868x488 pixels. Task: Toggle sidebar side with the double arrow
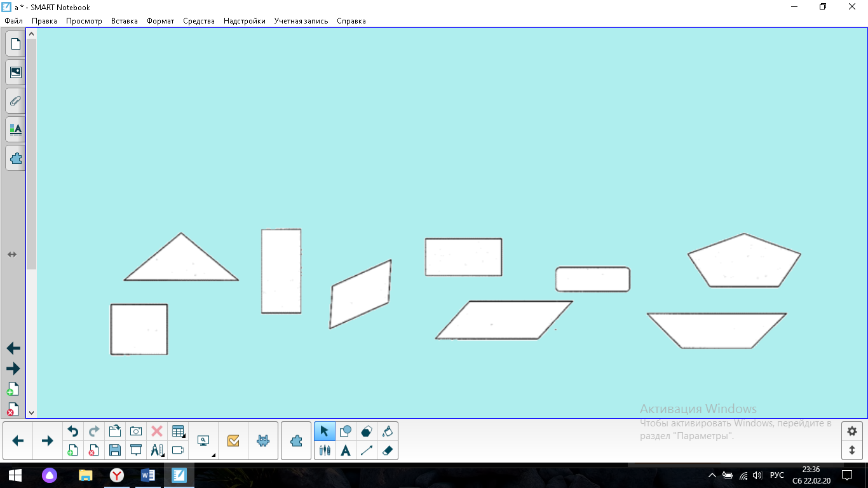click(12, 254)
